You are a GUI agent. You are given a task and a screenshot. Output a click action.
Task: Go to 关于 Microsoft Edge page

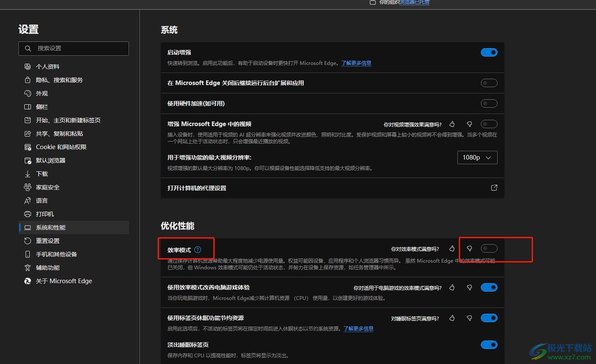(74, 281)
